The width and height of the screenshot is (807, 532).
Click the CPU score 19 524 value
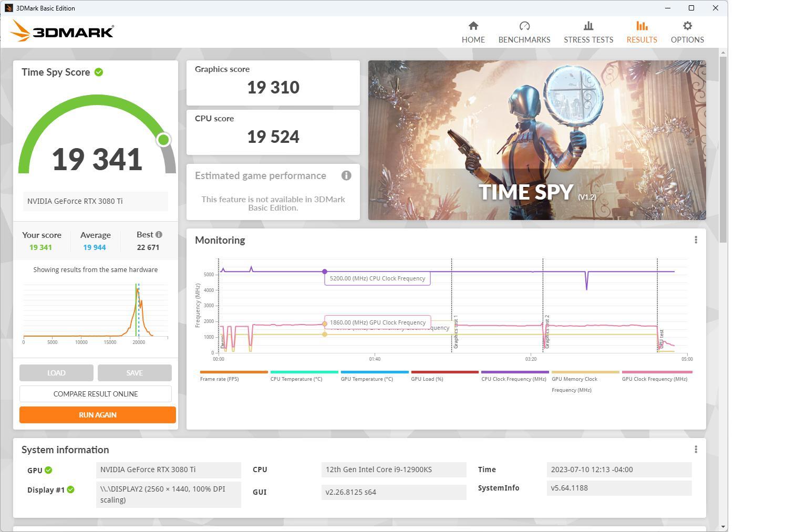click(273, 137)
